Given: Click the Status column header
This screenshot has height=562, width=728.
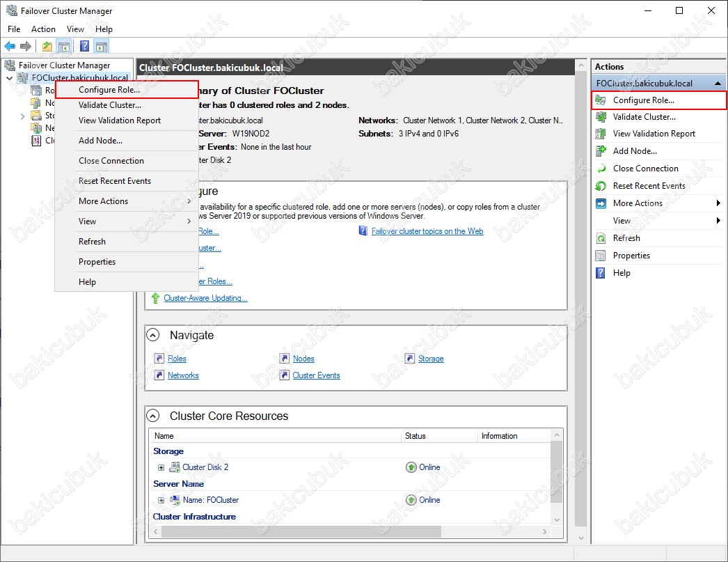Looking at the screenshot, I should click(439, 436).
